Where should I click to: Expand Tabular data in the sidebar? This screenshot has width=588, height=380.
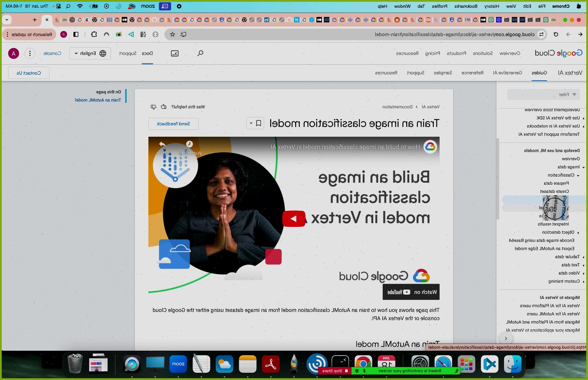point(583,257)
